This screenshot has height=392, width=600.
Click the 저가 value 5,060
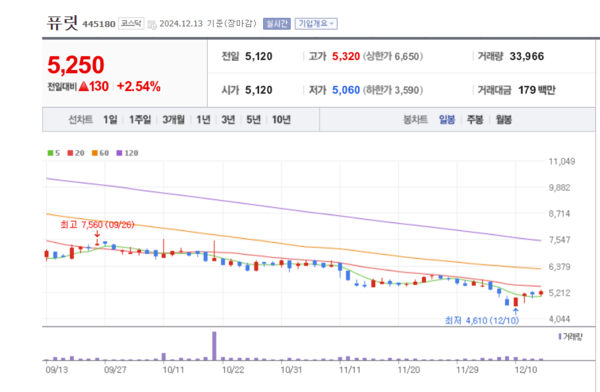346,90
